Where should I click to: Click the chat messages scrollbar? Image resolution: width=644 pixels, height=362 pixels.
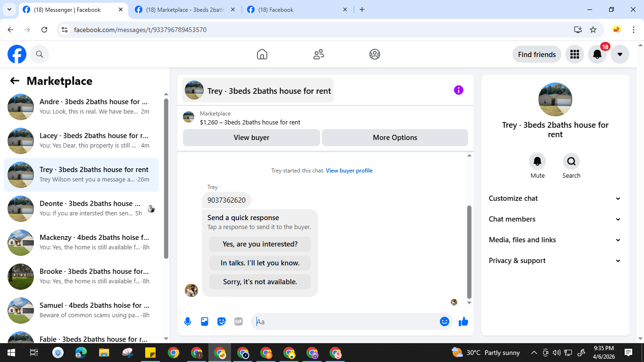point(469,252)
